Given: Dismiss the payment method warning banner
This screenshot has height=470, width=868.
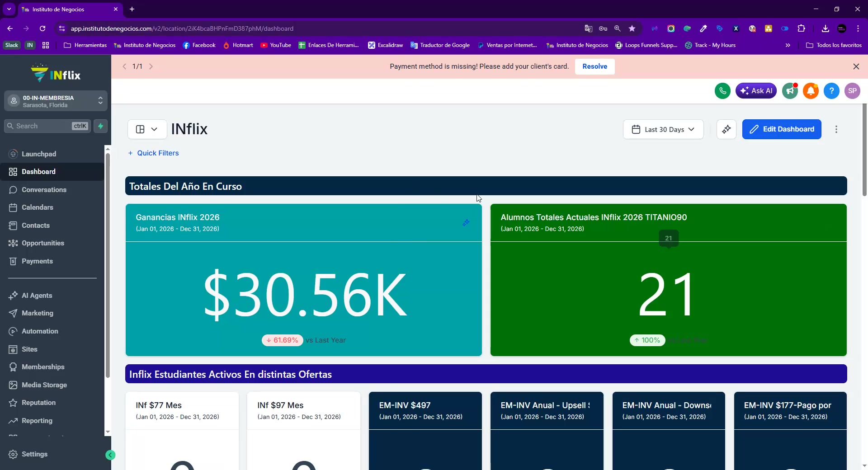Looking at the screenshot, I should coord(856,66).
